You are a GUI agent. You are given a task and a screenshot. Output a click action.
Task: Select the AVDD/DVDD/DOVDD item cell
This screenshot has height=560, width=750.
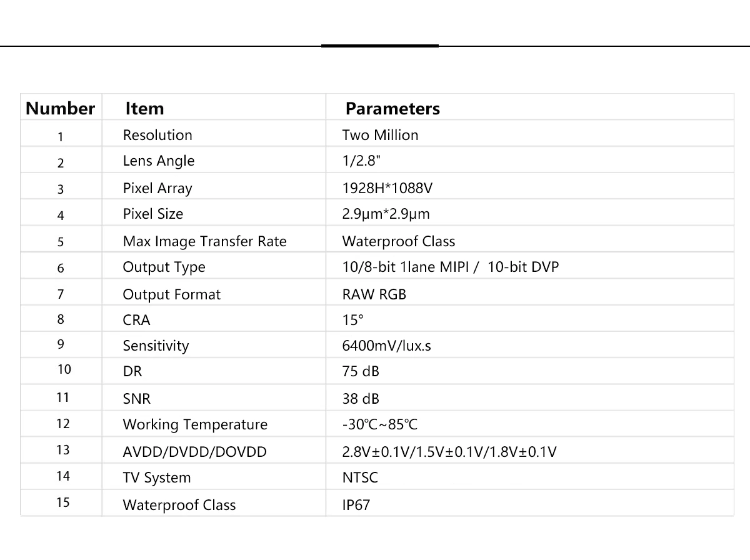(x=194, y=451)
